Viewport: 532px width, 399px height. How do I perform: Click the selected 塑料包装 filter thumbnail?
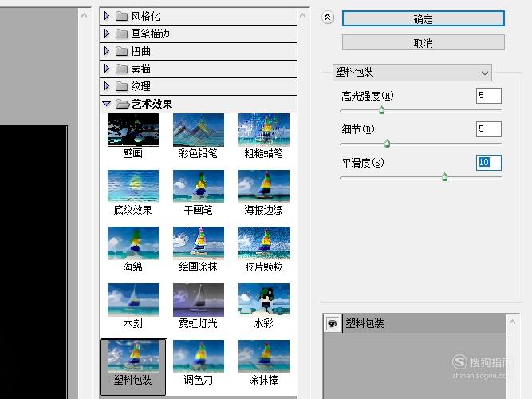coord(133,357)
